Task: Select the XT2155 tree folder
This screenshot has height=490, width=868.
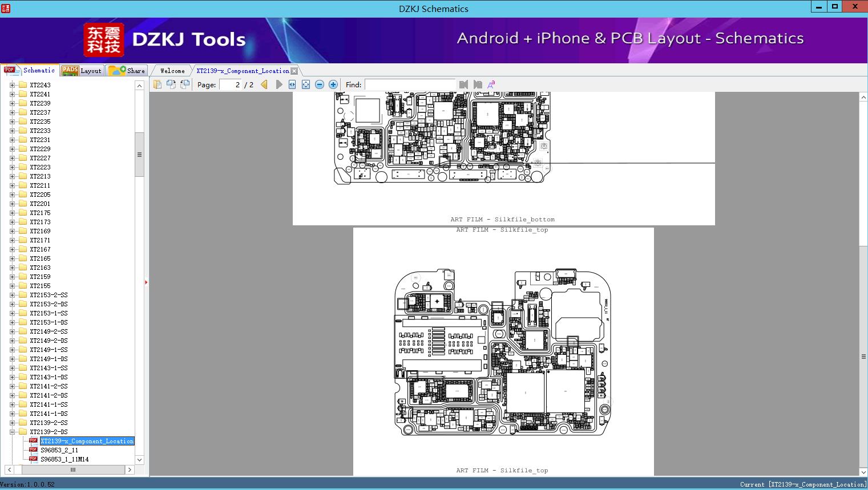Action: point(40,286)
